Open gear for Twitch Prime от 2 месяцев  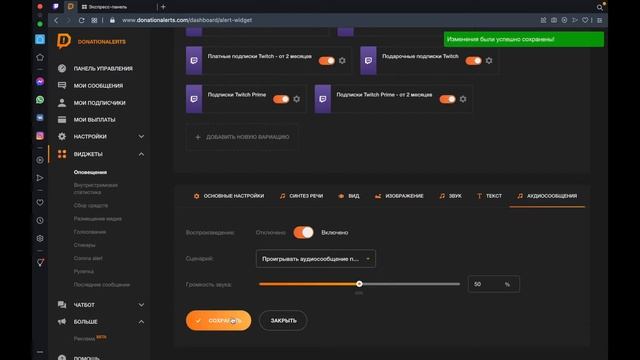[463, 99]
